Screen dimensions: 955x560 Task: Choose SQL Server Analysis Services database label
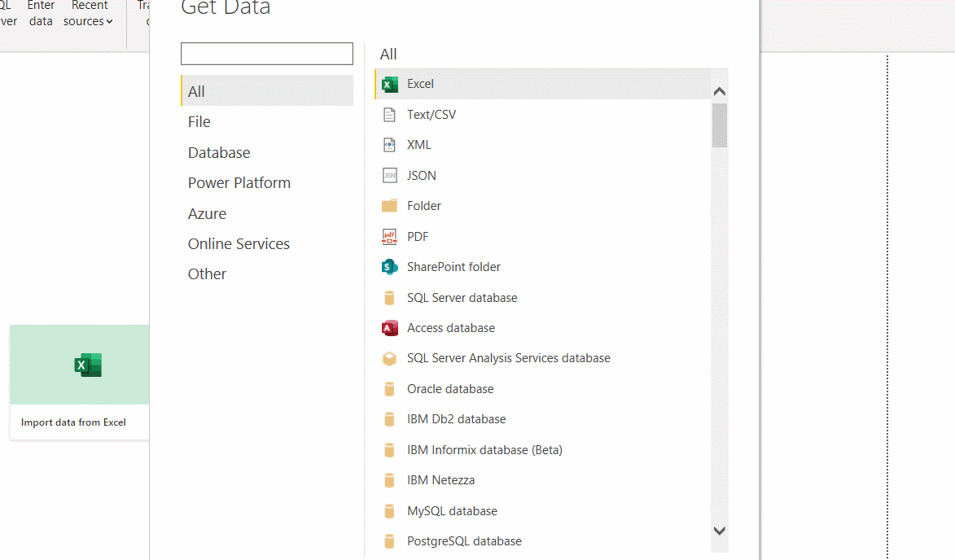(x=509, y=358)
